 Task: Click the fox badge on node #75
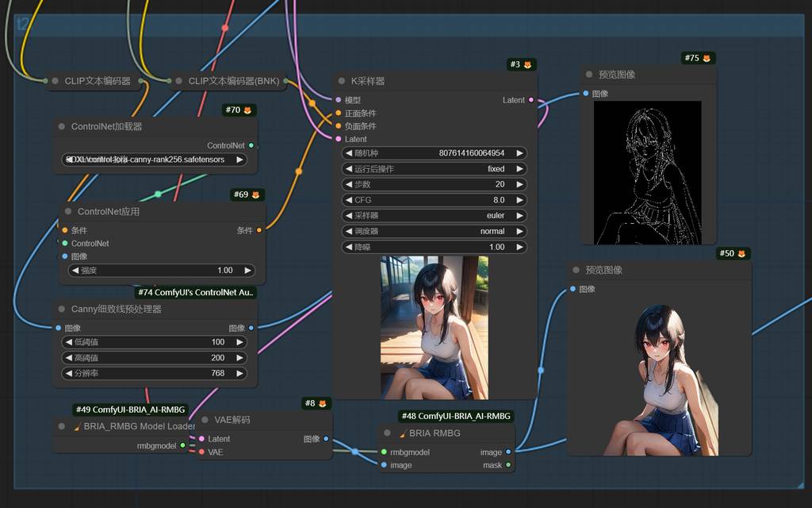click(x=706, y=58)
